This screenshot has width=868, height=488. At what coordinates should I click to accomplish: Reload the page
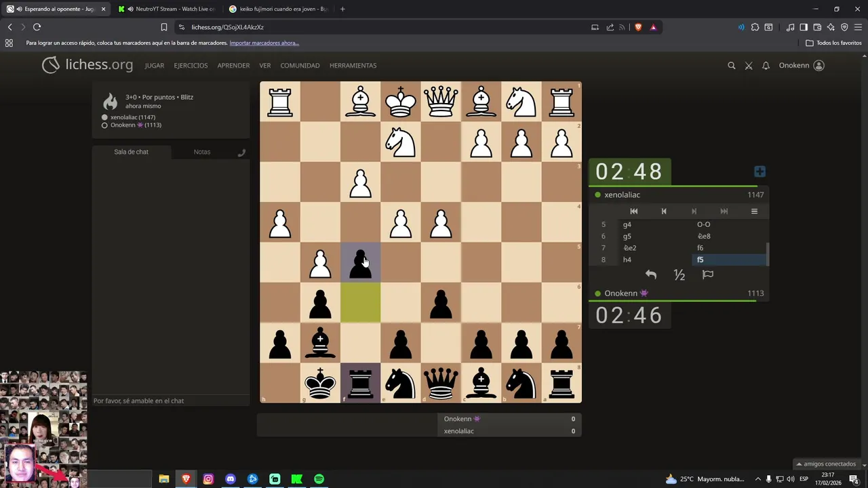pos(37,27)
